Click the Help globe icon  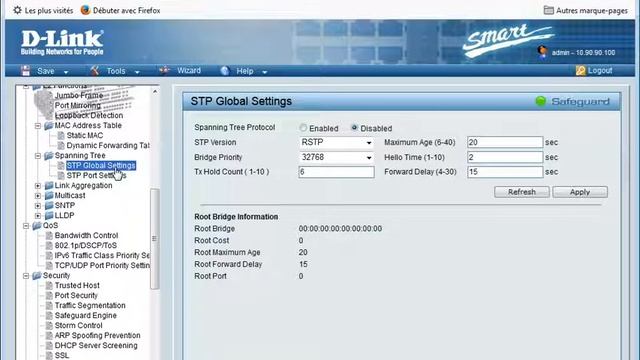point(224,71)
